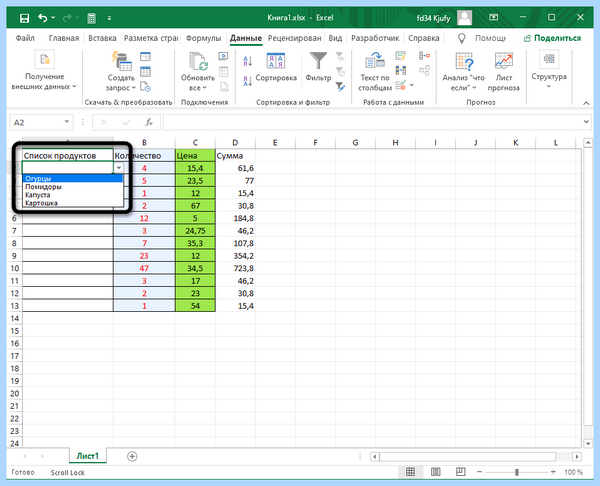
Task: Click the Data Validation icon
Action: (401, 85)
